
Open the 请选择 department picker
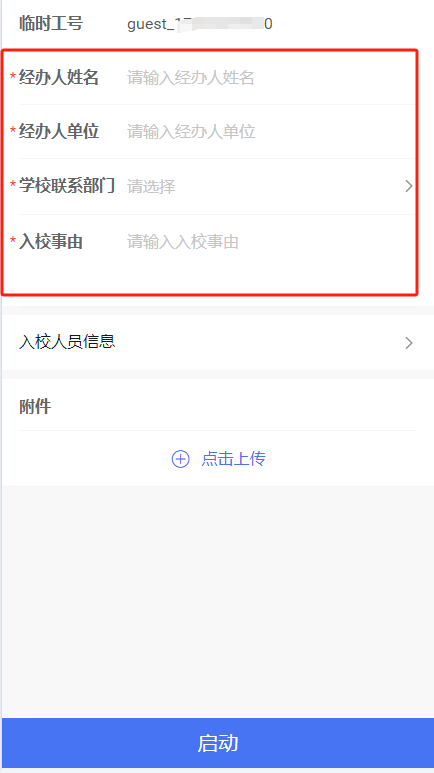tap(264, 186)
